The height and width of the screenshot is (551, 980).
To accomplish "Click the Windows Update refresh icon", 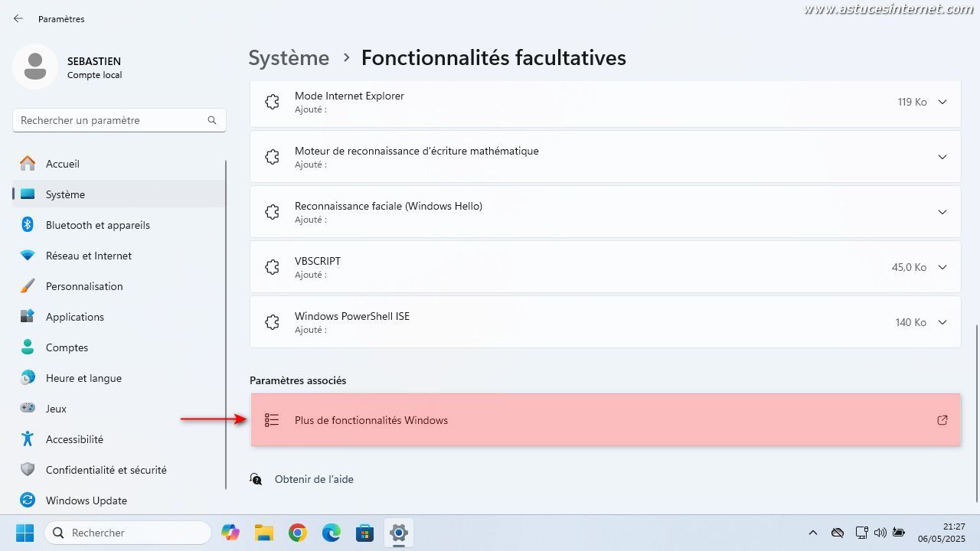I will pyautogui.click(x=28, y=500).
